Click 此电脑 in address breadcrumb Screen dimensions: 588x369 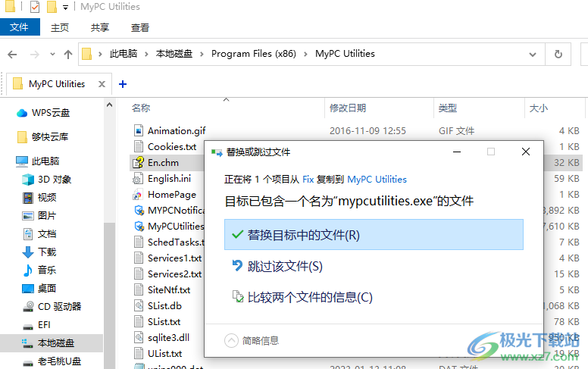(x=124, y=54)
